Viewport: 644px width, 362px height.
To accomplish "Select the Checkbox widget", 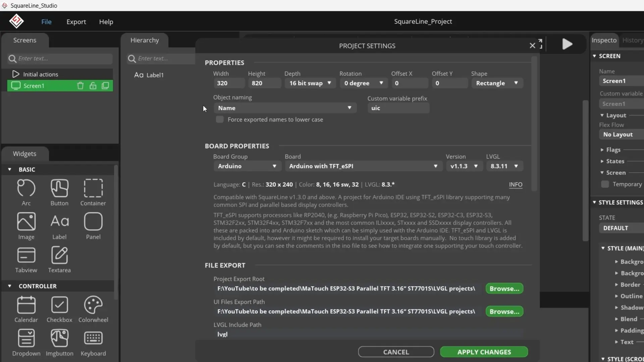I will click(x=59, y=309).
